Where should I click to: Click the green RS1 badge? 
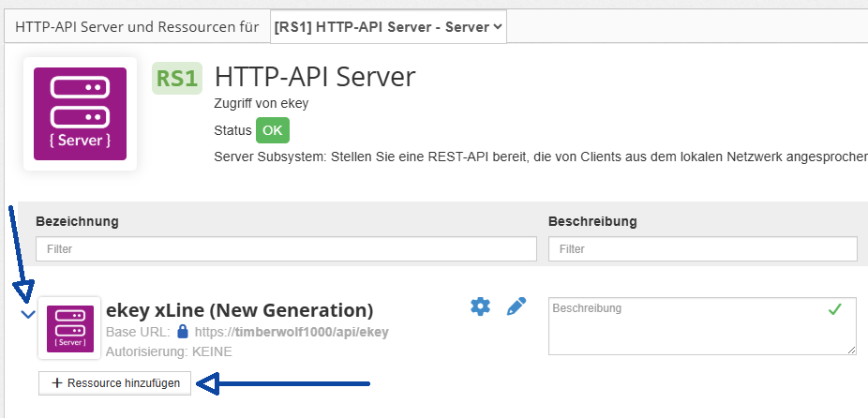(177, 78)
